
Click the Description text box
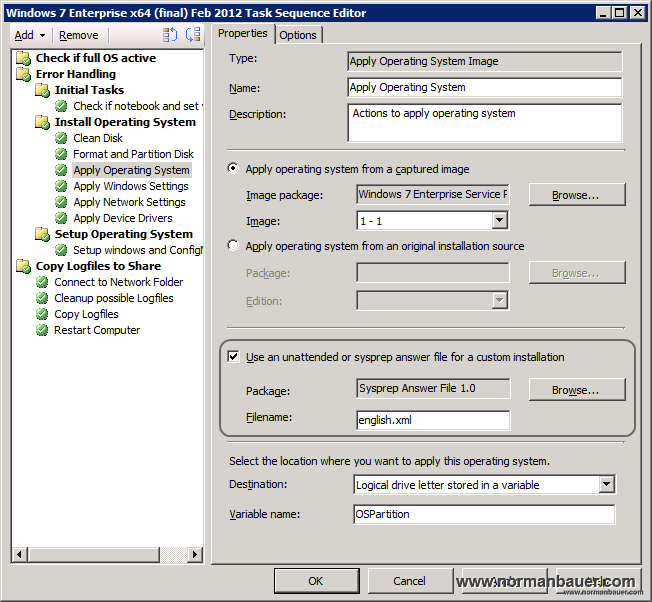(484, 123)
